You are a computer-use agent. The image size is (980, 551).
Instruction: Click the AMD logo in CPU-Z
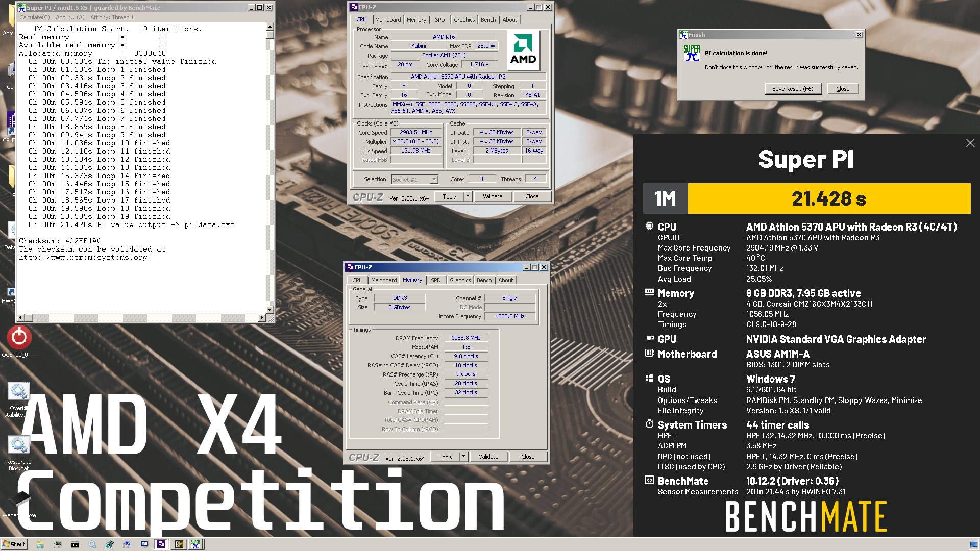tap(523, 49)
